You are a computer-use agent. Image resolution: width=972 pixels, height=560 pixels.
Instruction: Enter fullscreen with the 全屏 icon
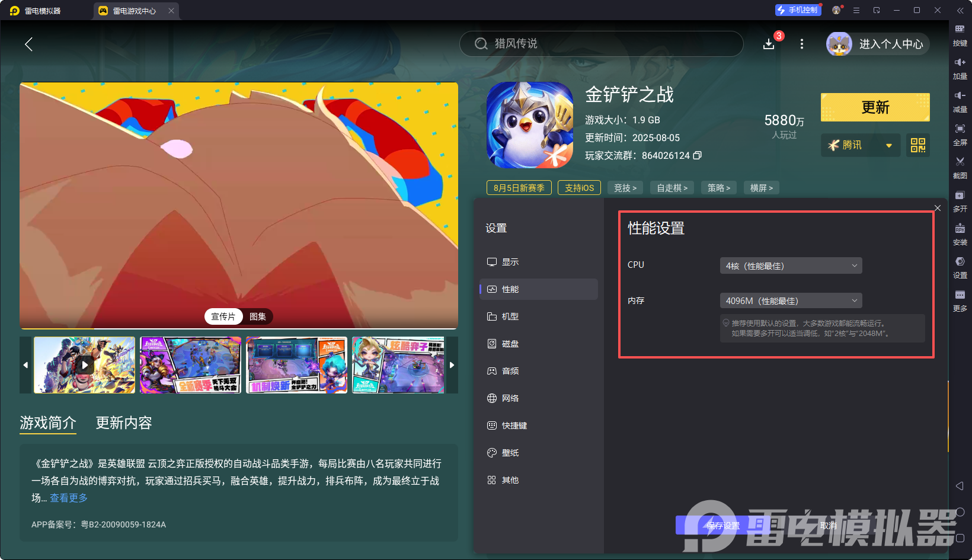point(960,135)
